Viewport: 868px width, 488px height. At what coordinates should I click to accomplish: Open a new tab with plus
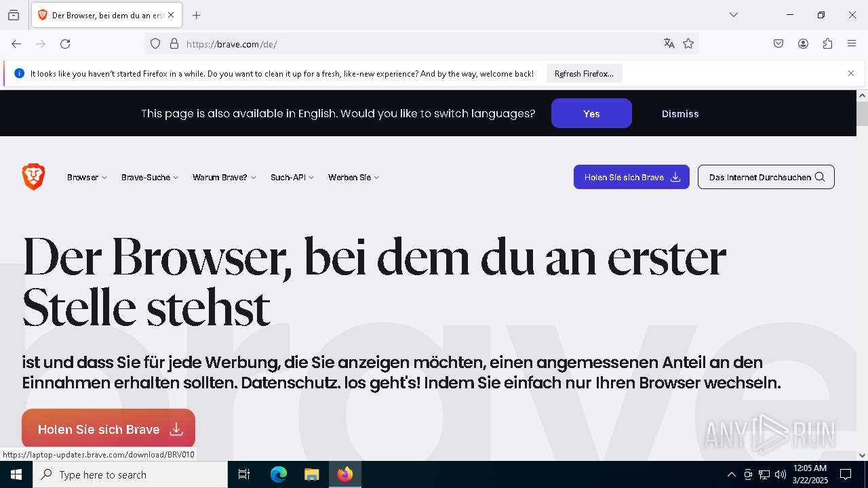pyautogui.click(x=197, y=15)
